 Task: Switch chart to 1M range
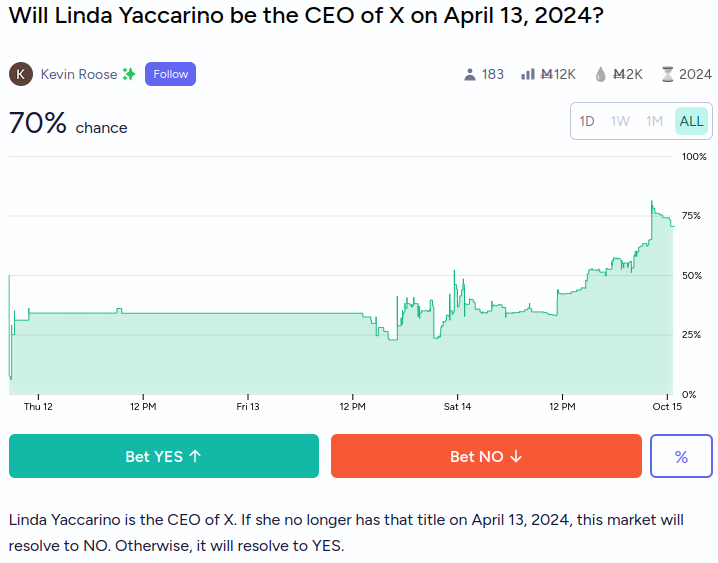[x=654, y=121]
